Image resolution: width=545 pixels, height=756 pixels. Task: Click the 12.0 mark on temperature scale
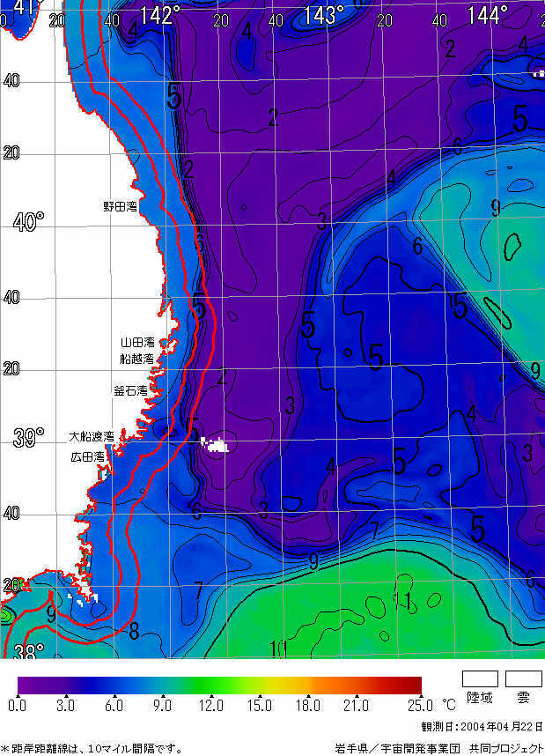coord(211,706)
